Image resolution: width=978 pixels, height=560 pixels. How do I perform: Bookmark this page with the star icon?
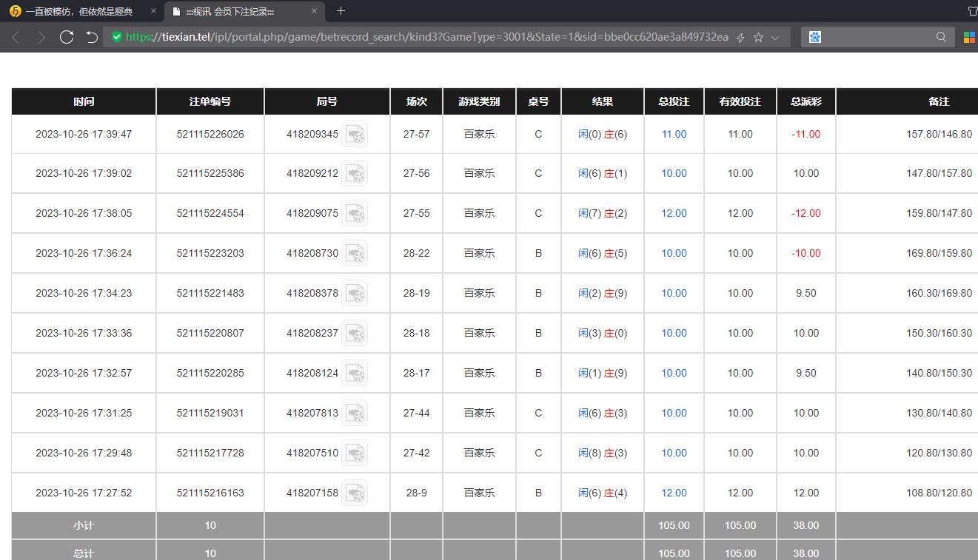pos(758,37)
